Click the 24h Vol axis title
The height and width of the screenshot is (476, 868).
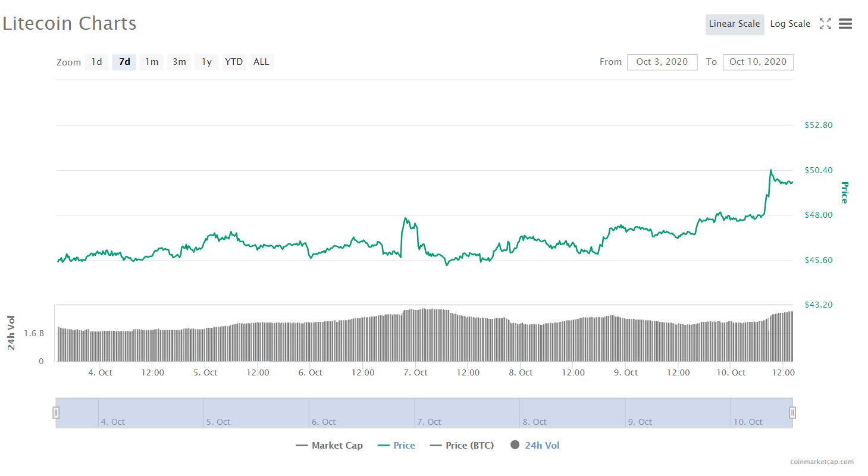(11, 332)
